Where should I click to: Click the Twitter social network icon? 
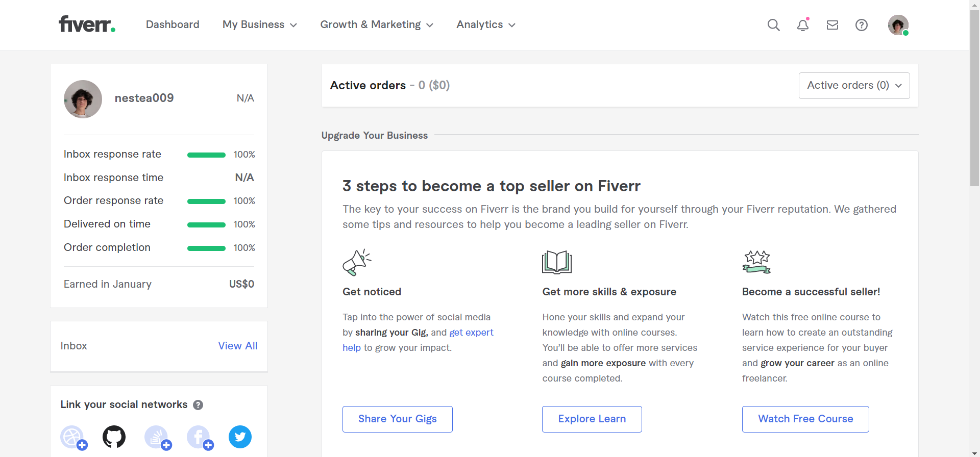point(240,437)
